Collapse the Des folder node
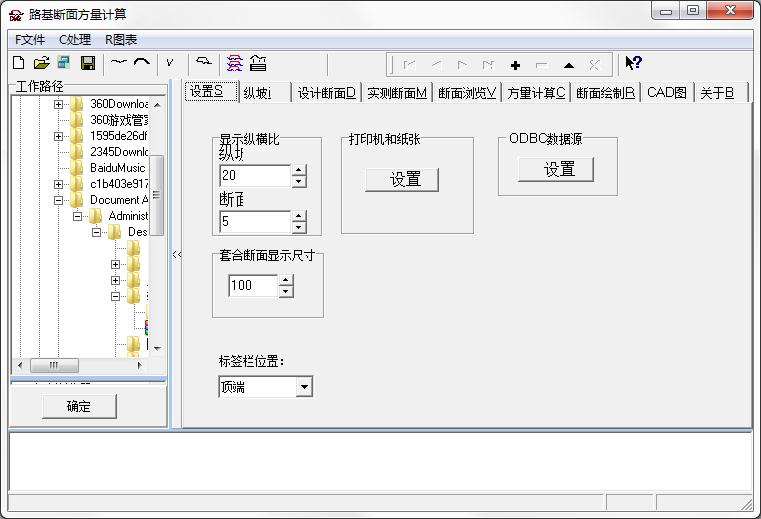The image size is (761, 519). click(97, 233)
